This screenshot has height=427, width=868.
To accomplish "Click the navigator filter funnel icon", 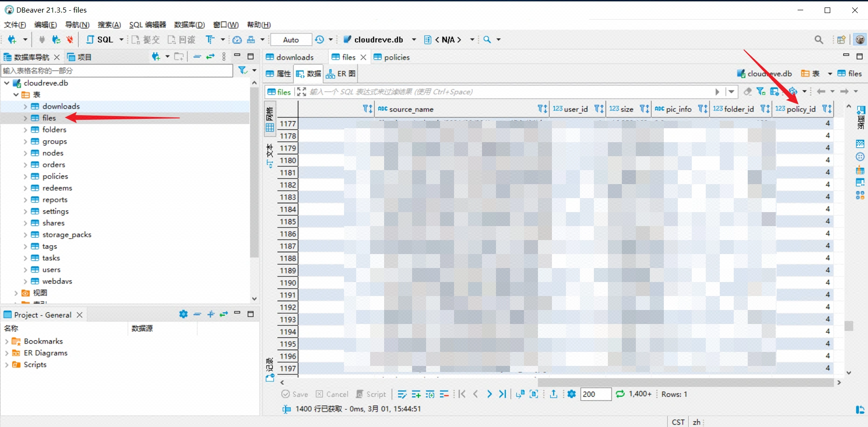I will click(242, 70).
